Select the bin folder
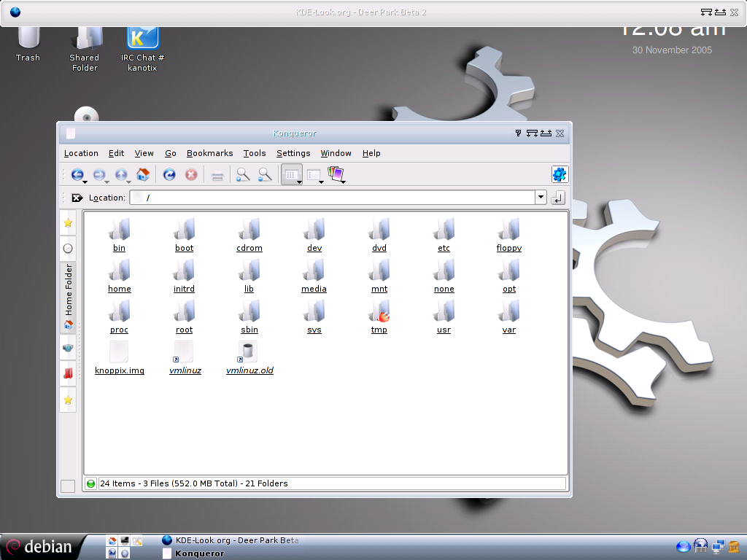 pyautogui.click(x=119, y=236)
